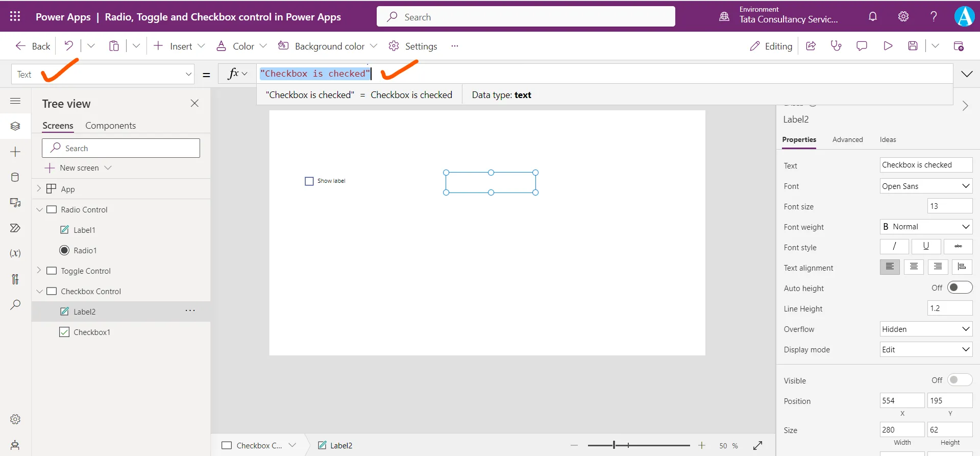Open the Tree view layers icon

15,126
